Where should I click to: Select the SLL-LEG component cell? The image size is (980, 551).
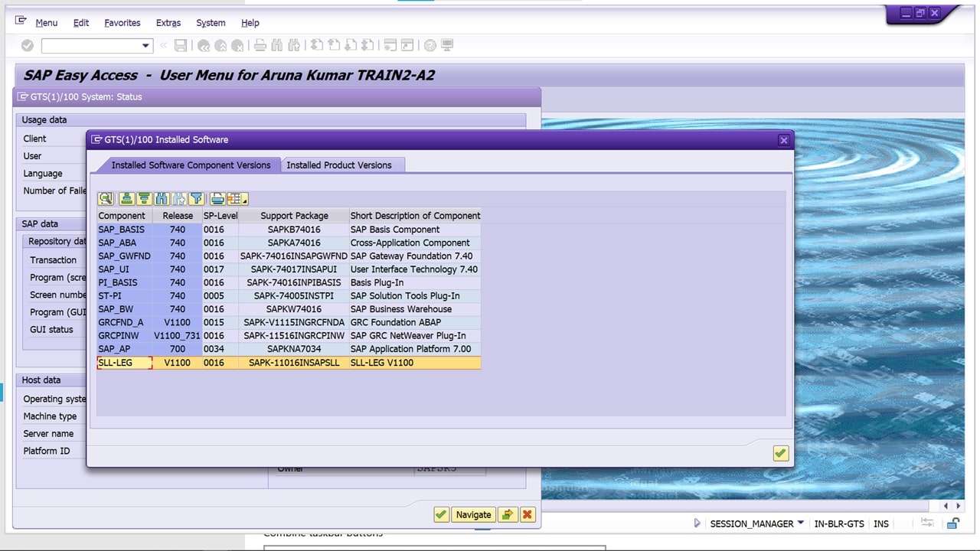[125, 363]
